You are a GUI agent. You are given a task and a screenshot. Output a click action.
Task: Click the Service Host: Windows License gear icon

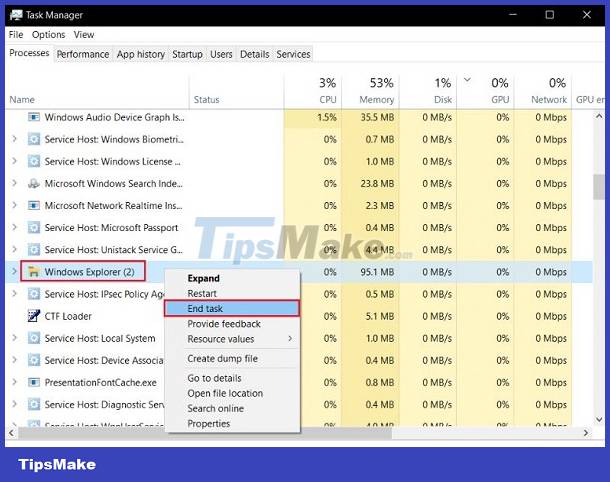tap(34, 161)
